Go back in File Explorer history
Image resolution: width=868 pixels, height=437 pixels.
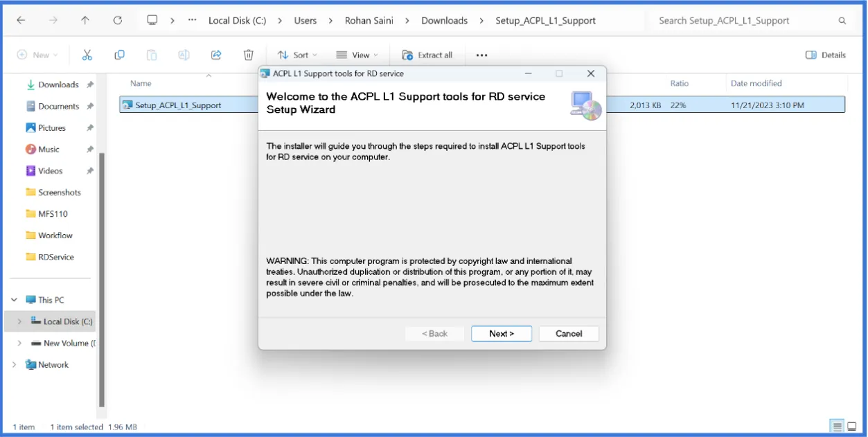click(x=21, y=21)
